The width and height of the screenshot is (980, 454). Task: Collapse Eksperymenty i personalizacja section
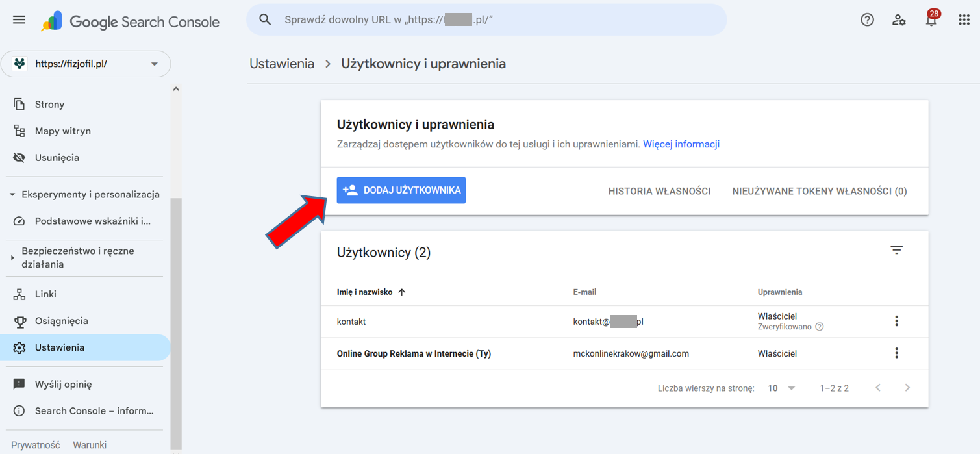click(x=12, y=195)
